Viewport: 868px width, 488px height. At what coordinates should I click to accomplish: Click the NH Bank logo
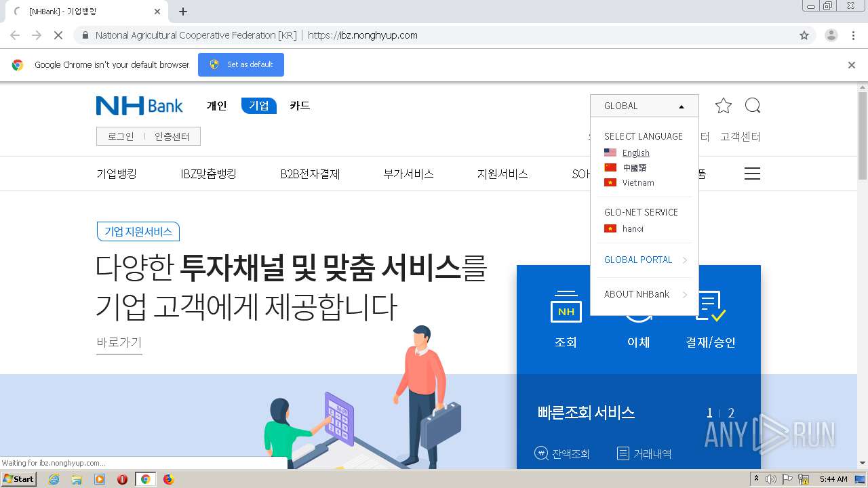[x=139, y=106]
